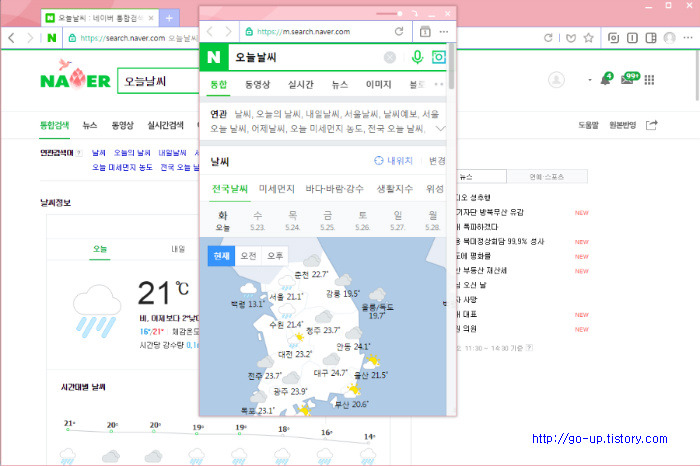Viewport: 700px width, 466px height.
Task: Open the 미세먼지 weather tab
Action: (x=277, y=189)
